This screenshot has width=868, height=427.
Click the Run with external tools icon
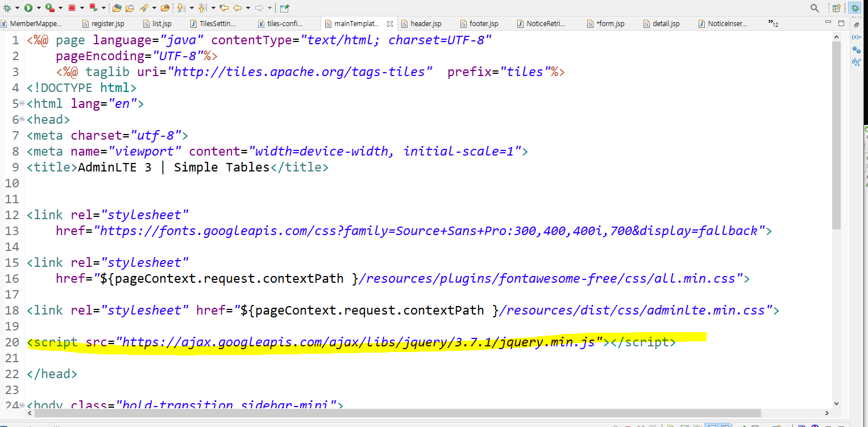point(50,8)
